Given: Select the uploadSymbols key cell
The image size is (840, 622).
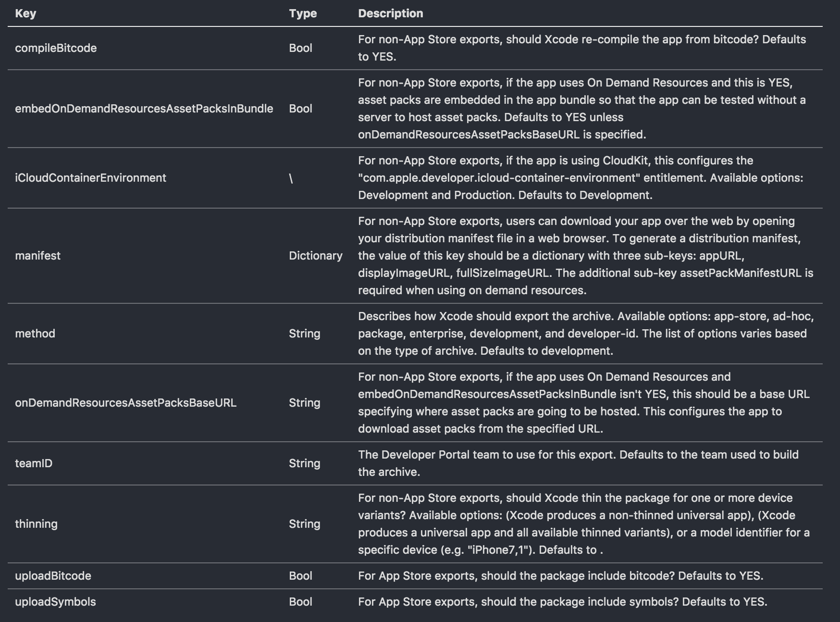Looking at the screenshot, I should point(55,602).
